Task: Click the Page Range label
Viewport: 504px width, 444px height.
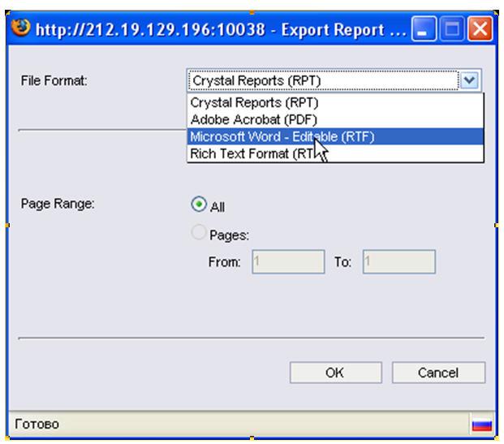Action: 58,204
